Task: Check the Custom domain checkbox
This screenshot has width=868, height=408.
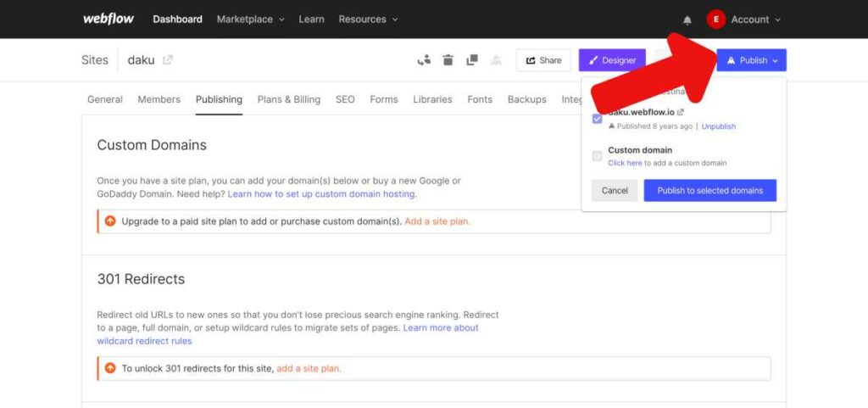Action: [x=598, y=156]
